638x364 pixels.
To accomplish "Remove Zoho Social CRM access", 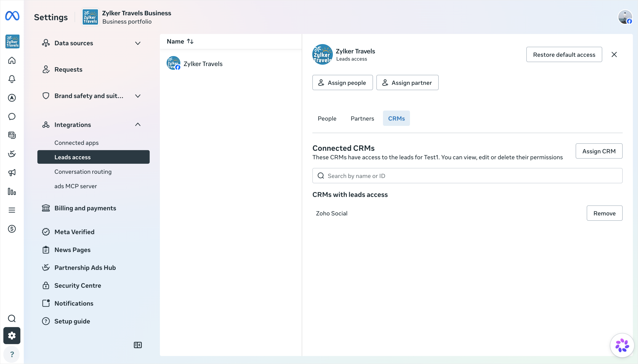I will [605, 213].
